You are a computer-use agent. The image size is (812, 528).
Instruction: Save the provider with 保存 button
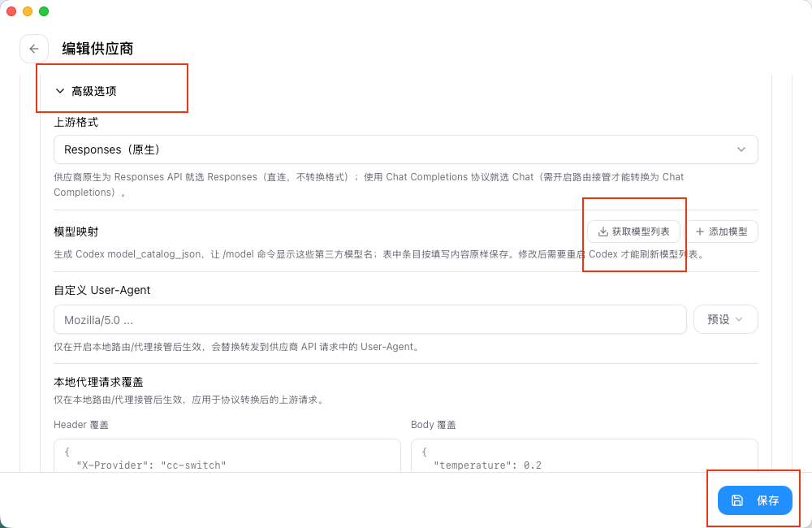pyautogui.click(x=754, y=500)
